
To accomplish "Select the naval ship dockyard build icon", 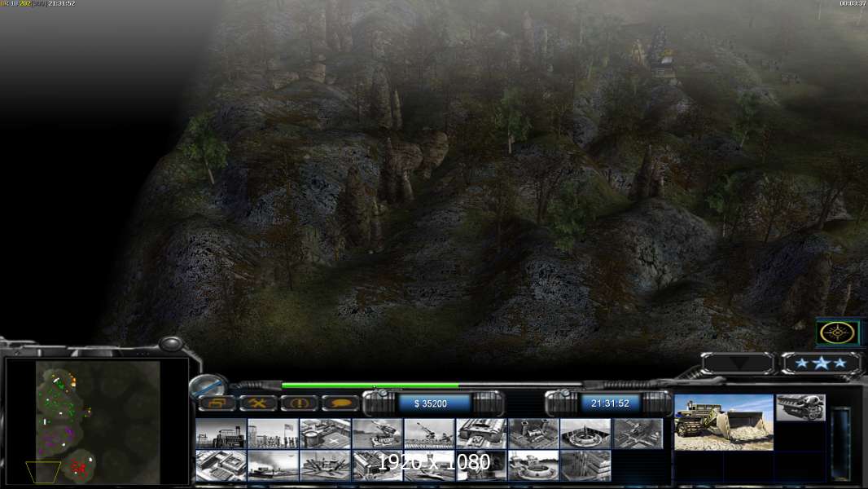I will [272, 465].
